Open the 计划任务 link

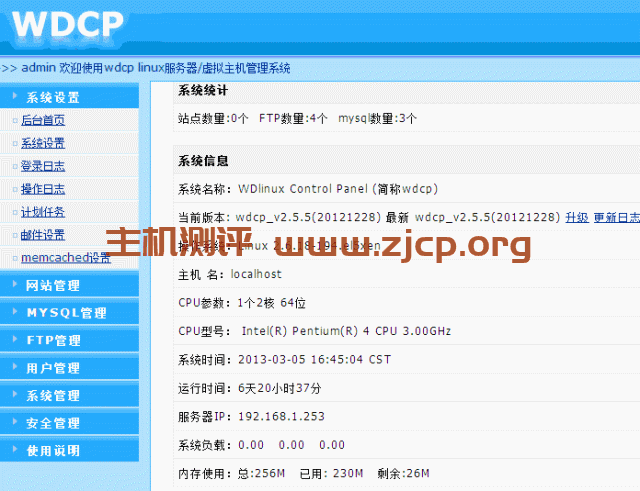pyautogui.click(x=43, y=212)
